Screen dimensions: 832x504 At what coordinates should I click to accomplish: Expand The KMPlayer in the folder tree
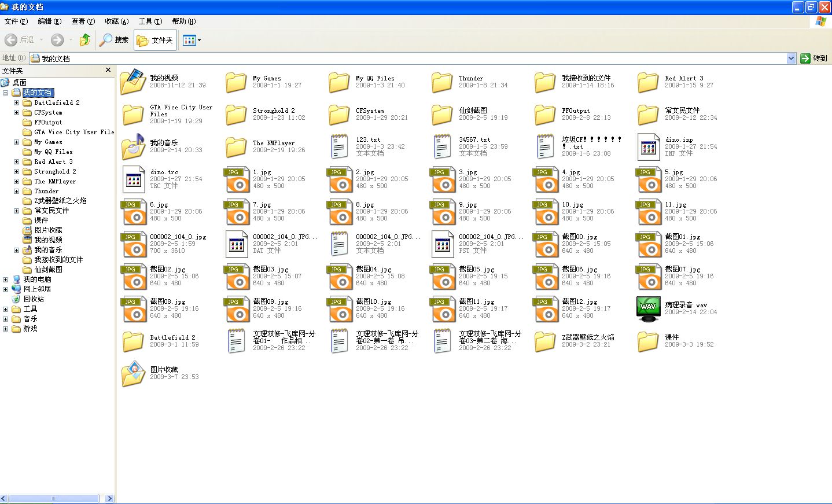coord(16,181)
